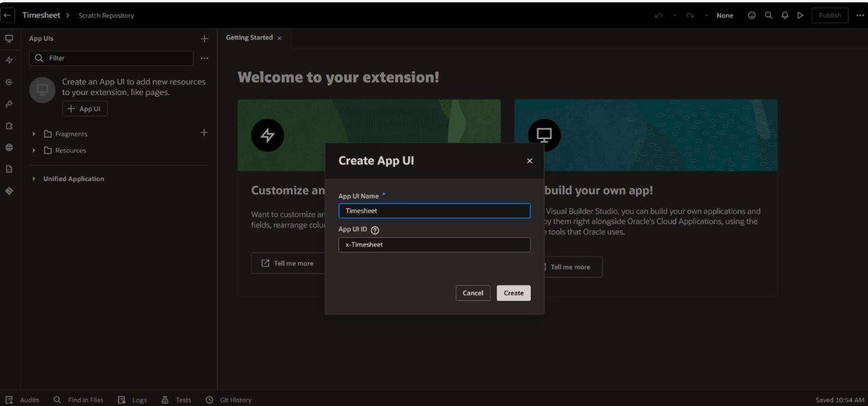Expand the Resources folder
The width and height of the screenshot is (868, 406).
34,151
